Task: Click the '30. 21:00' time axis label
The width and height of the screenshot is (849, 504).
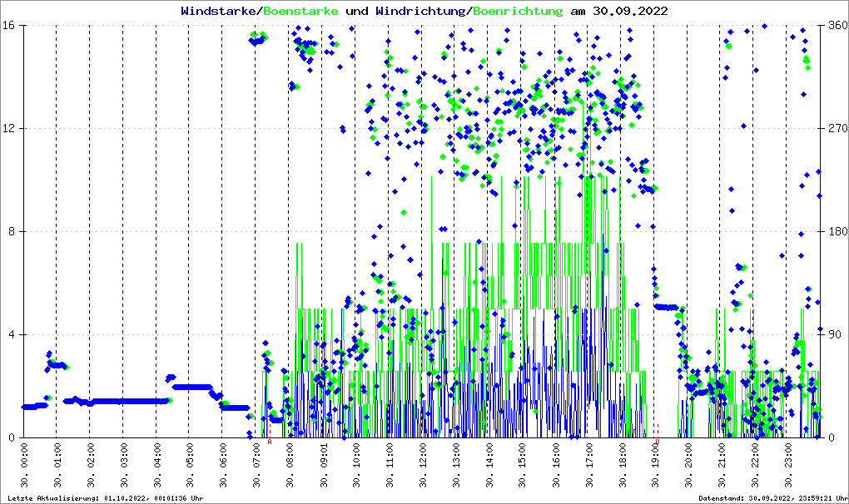Action: coord(722,466)
